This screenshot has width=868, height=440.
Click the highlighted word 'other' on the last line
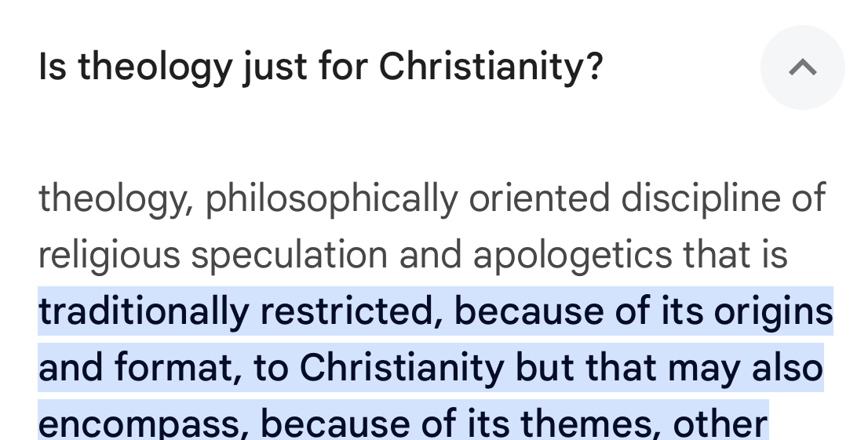pyautogui.click(x=720, y=424)
